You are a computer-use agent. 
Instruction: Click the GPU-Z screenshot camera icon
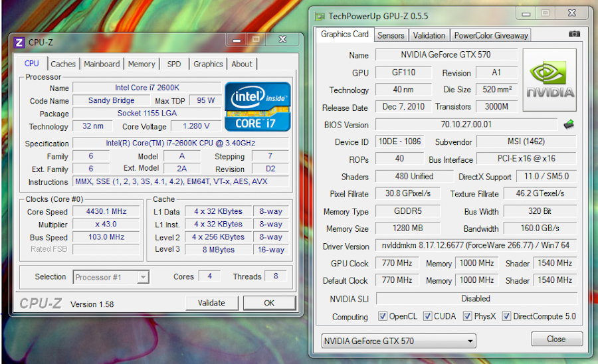(574, 34)
